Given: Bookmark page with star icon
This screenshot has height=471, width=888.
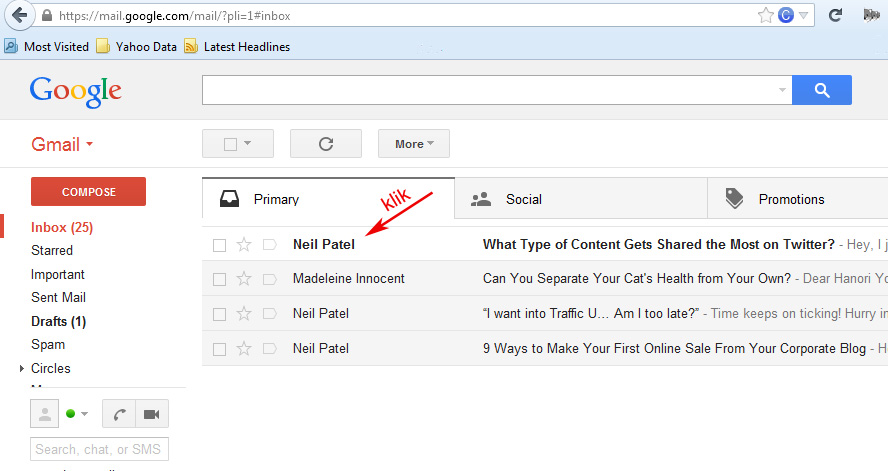Looking at the screenshot, I should [x=766, y=15].
